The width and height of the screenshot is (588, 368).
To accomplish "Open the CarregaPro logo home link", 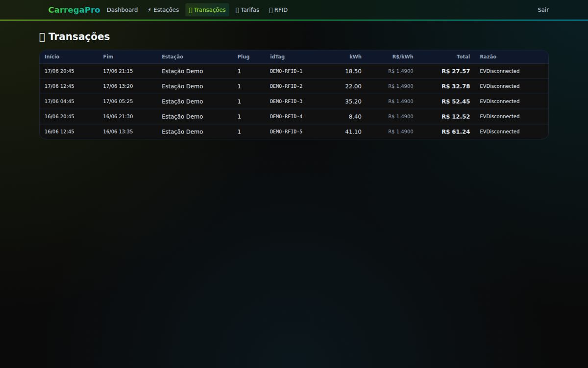I will point(74,10).
